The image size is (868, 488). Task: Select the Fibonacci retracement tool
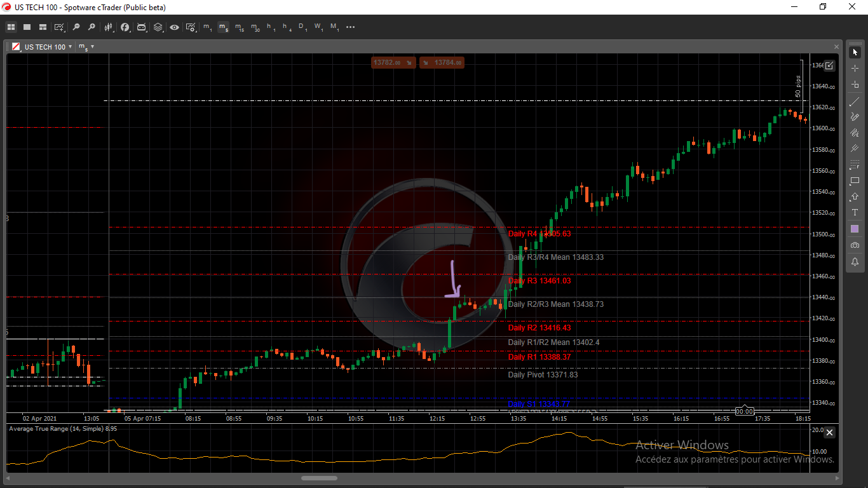tap(855, 165)
